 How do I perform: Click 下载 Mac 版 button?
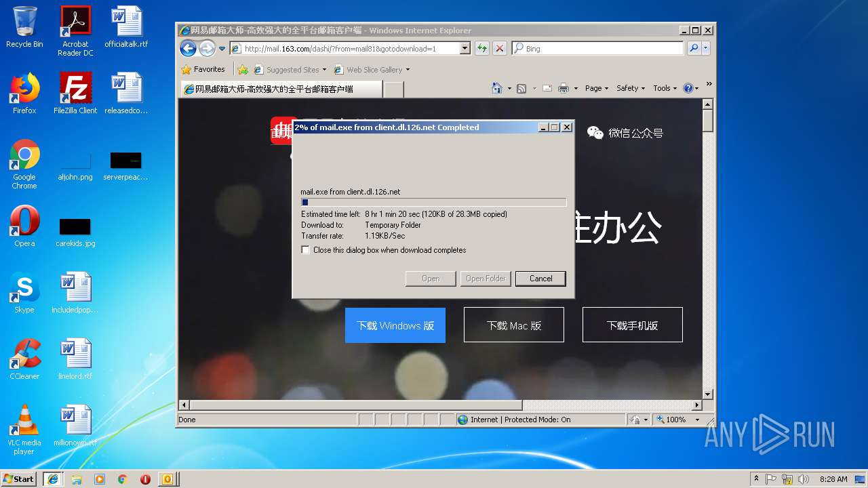(x=514, y=325)
